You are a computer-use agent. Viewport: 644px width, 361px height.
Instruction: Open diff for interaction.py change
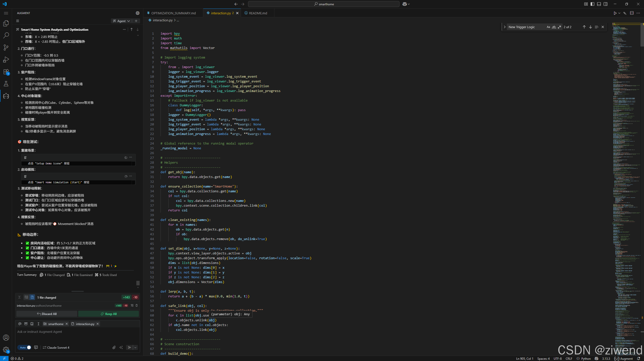132,305
